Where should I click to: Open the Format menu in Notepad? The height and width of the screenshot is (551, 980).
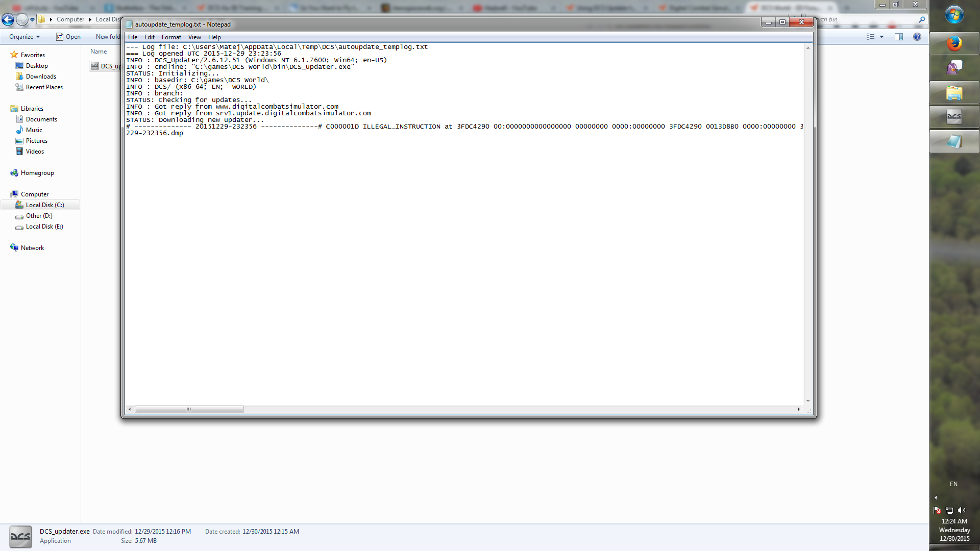point(171,37)
